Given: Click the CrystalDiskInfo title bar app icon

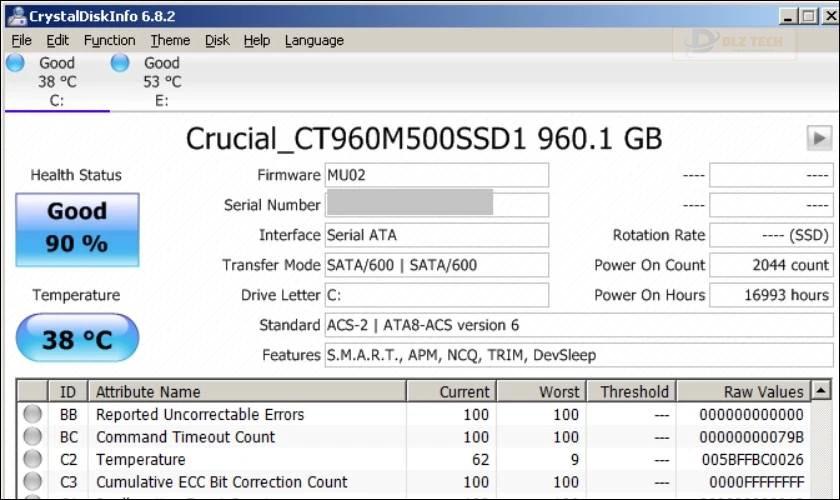Looking at the screenshot, I should click(x=16, y=16).
